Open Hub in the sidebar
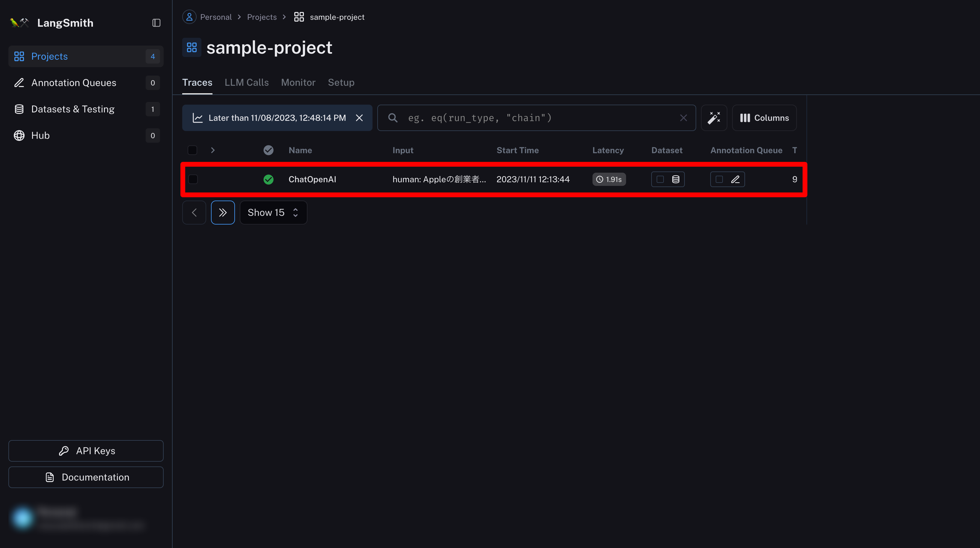The height and width of the screenshot is (548, 980). click(86, 136)
